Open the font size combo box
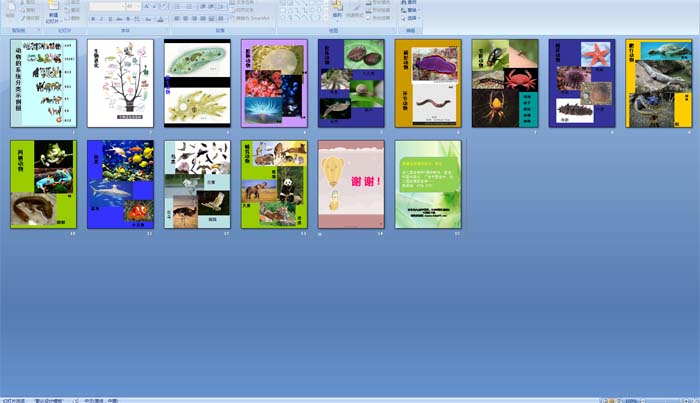Image resolution: width=700 pixels, height=403 pixels. [133, 6]
